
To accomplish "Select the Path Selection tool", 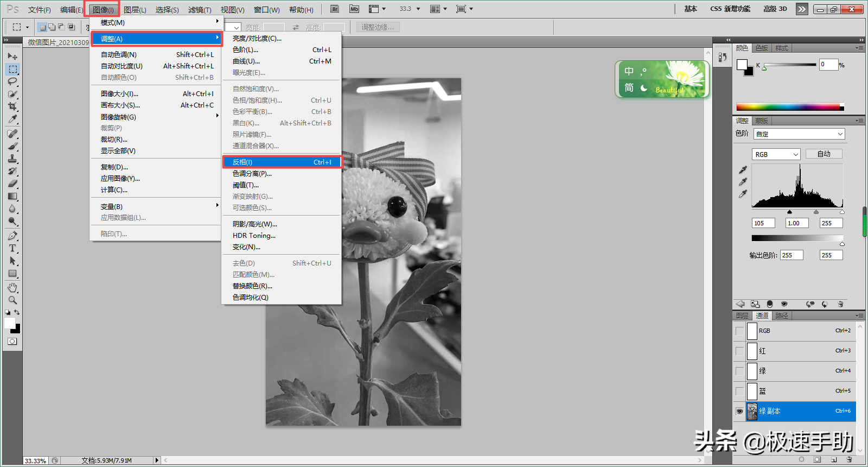I will [12, 261].
